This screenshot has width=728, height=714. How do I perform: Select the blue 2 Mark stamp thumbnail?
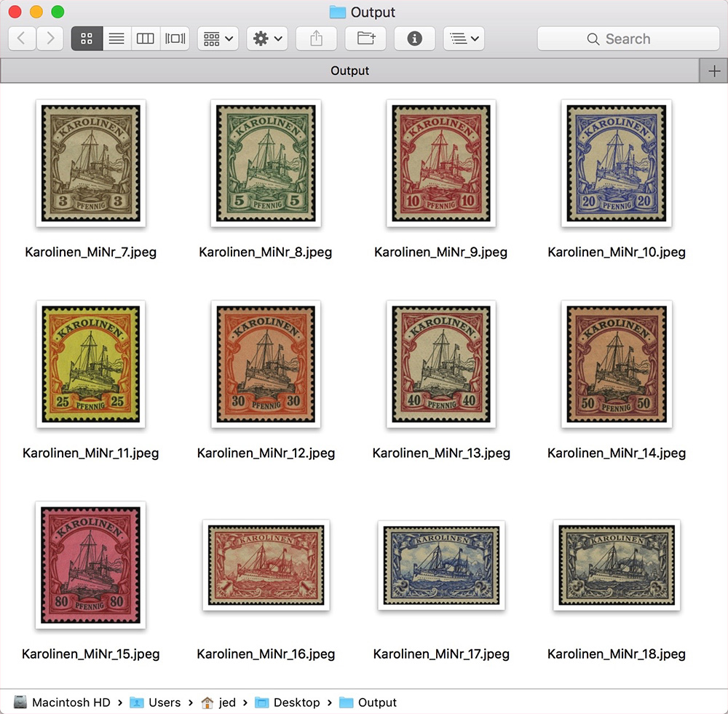441,565
